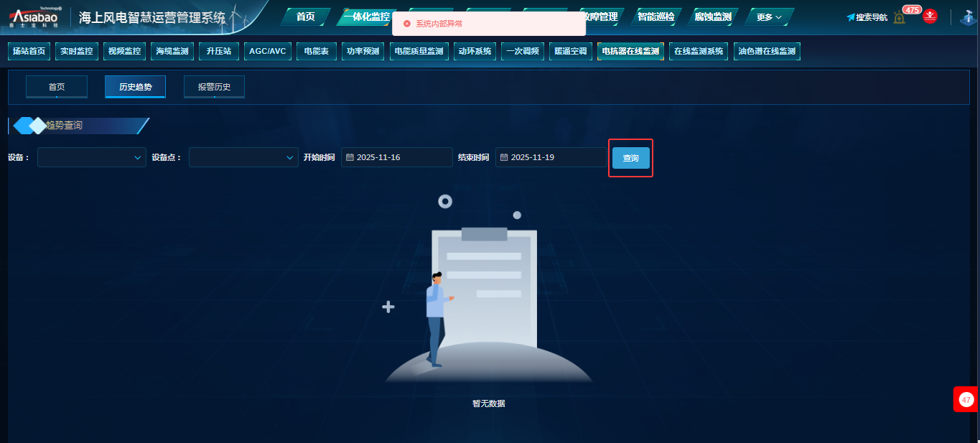Viewport: 980px width, 443px height.
Task: Click the paper plane 搜索导航 icon
Action: click(x=851, y=17)
